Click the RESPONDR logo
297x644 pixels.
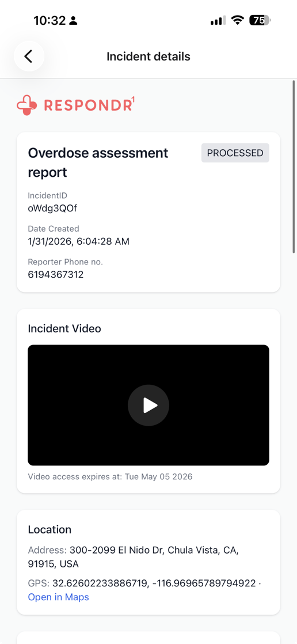coord(76,105)
